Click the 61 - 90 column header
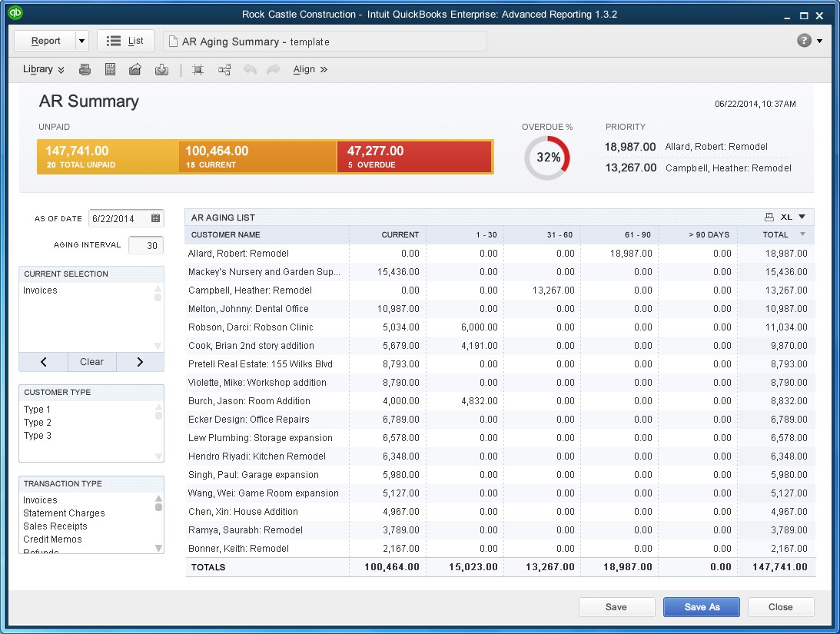The image size is (840, 634). coord(638,234)
